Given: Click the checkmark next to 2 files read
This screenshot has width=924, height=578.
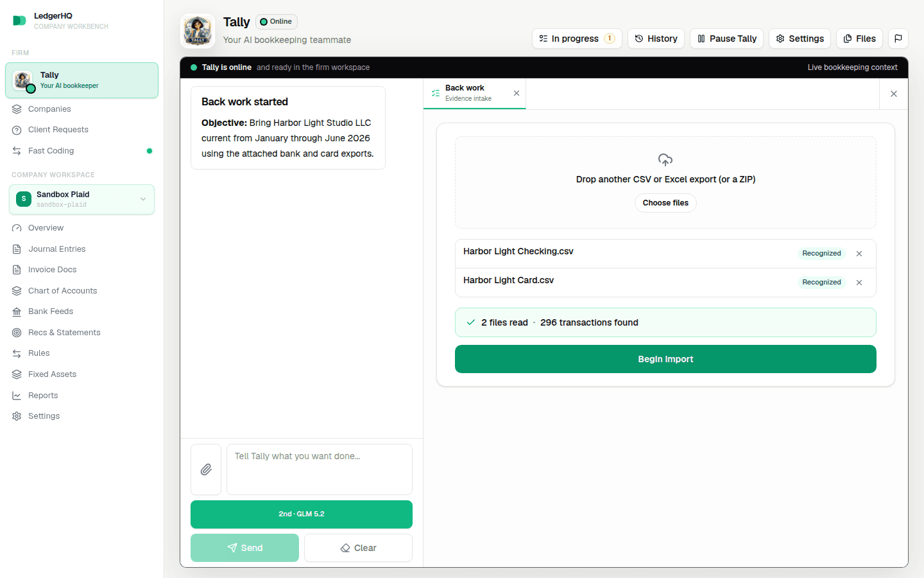Looking at the screenshot, I should (x=471, y=322).
